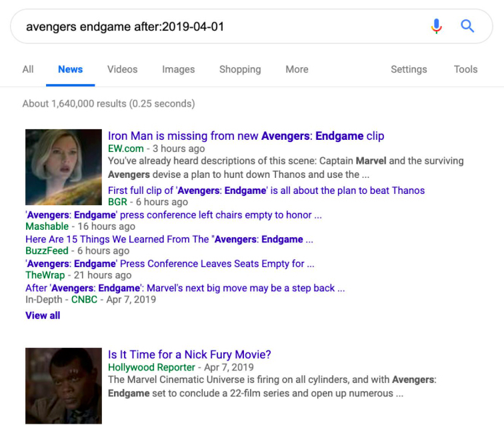Image resolution: width=504 pixels, height=435 pixels.
Task: Click the Hollywood Reporter source name
Action: 151,367
